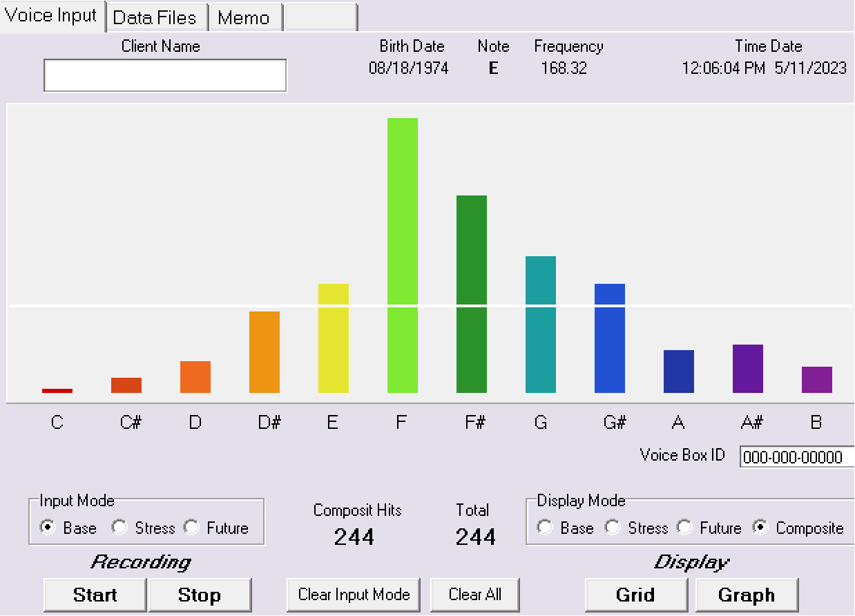Screen dimensions: 855x616
Task: Switch Input Mode back to Base
Action: coord(47,528)
